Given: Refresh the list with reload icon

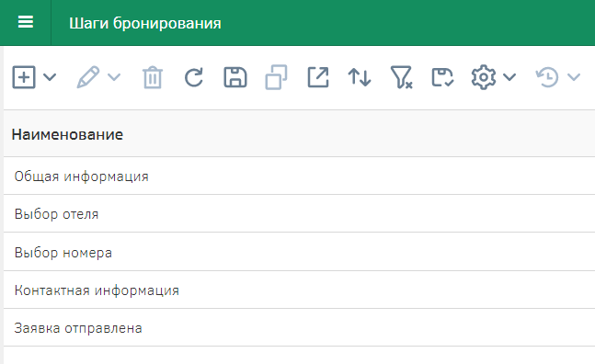Looking at the screenshot, I should (x=194, y=77).
